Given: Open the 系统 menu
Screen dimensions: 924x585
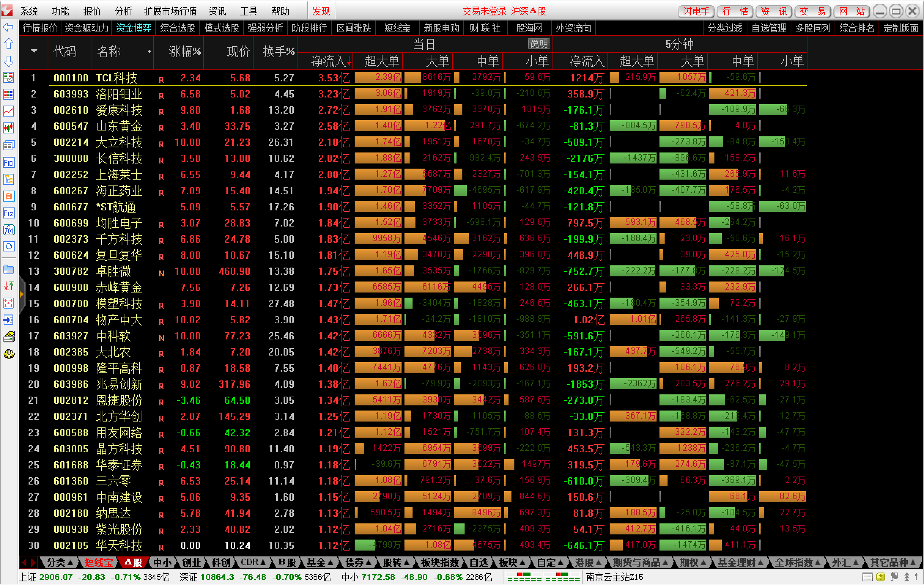Looking at the screenshot, I should [x=29, y=11].
